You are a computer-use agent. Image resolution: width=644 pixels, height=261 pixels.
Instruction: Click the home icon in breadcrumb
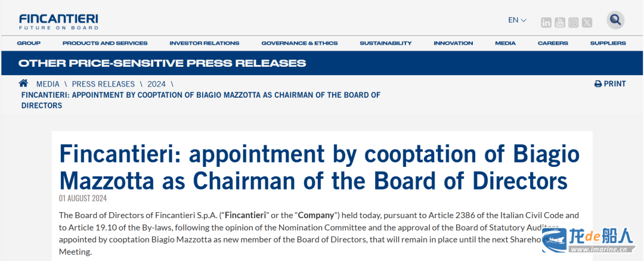click(23, 83)
